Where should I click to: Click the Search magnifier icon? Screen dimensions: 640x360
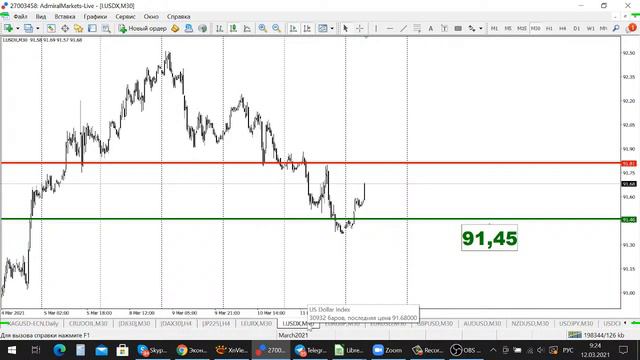point(616,28)
